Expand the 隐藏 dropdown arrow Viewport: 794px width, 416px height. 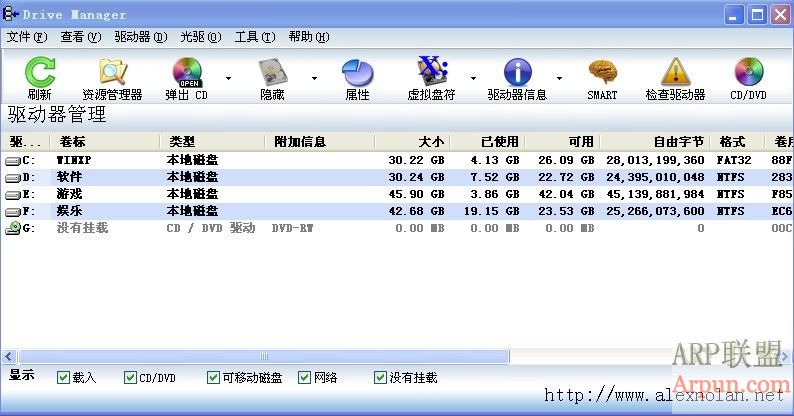tap(314, 78)
